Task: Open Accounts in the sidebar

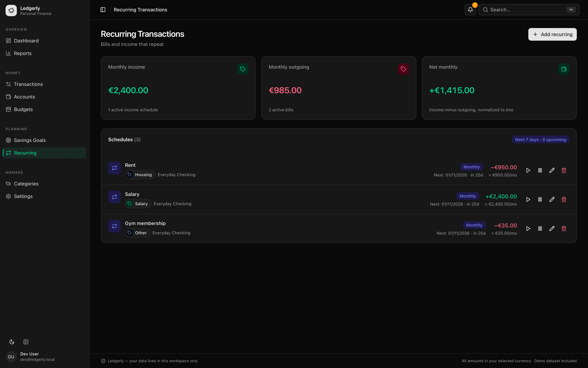Action: [45, 97]
